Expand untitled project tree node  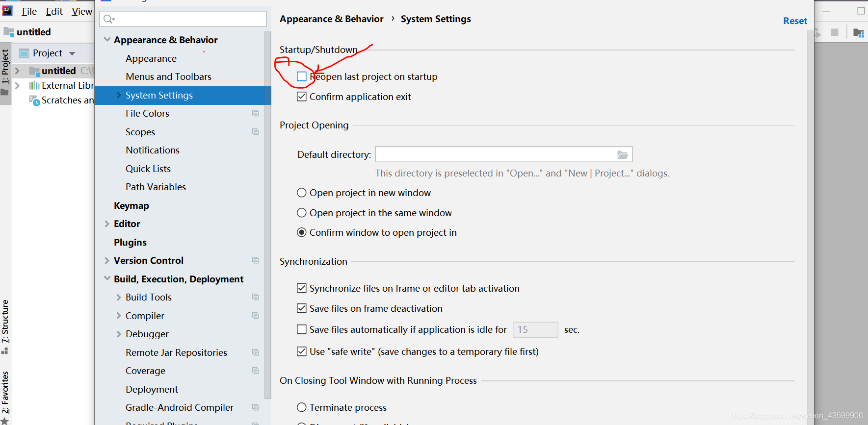pyautogui.click(x=17, y=71)
